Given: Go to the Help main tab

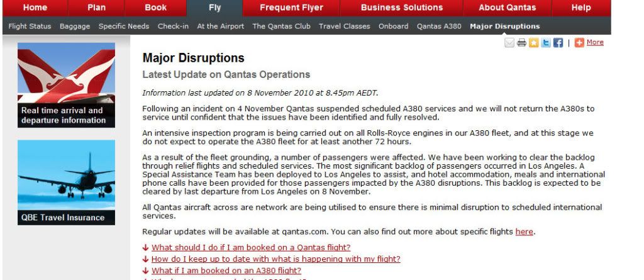Looking at the screenshot, I should tap(580, 8).
